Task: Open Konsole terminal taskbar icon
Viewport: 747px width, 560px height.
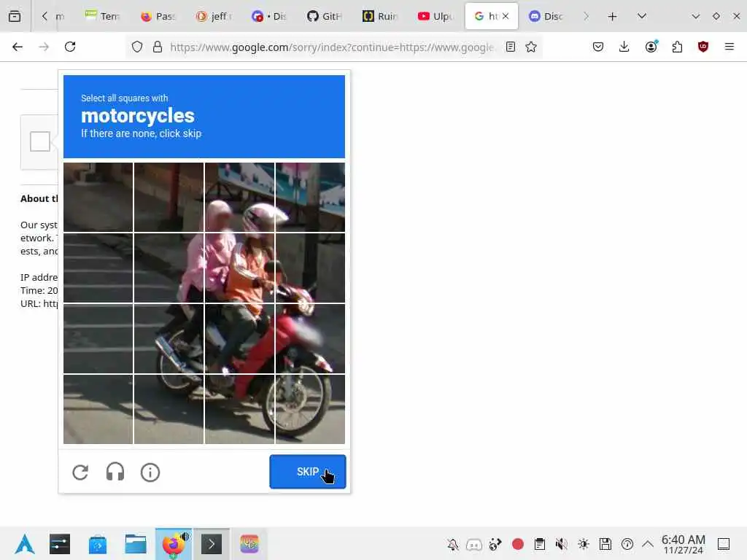Action: 212,544
